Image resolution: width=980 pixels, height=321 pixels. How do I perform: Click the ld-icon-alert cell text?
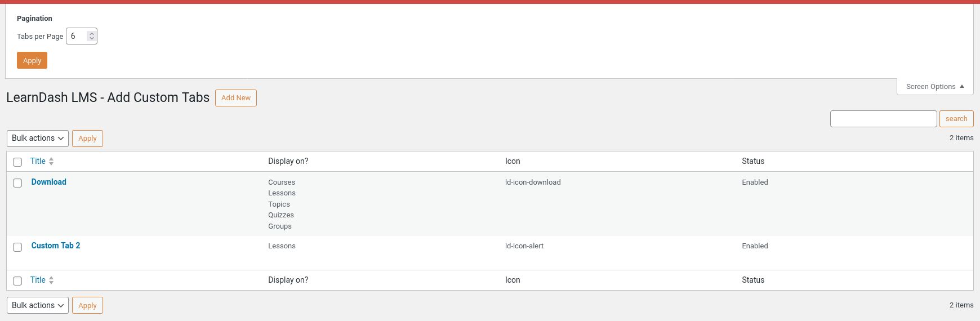pos(524,246)
